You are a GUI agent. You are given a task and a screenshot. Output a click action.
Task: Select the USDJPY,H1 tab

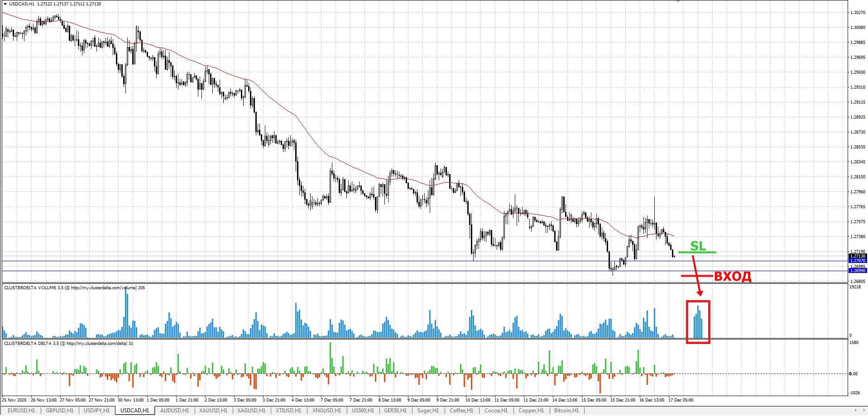pos(97,411)
